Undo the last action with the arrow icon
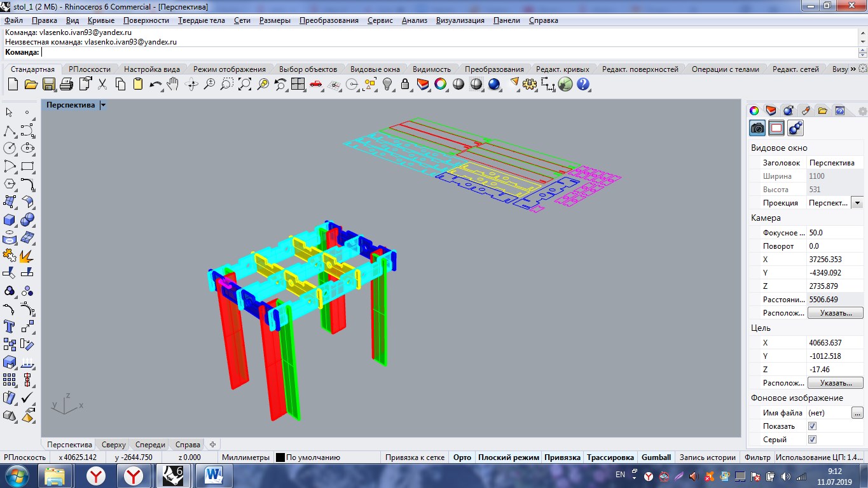Viewport: 868px width, 488px height. point(156,84)
